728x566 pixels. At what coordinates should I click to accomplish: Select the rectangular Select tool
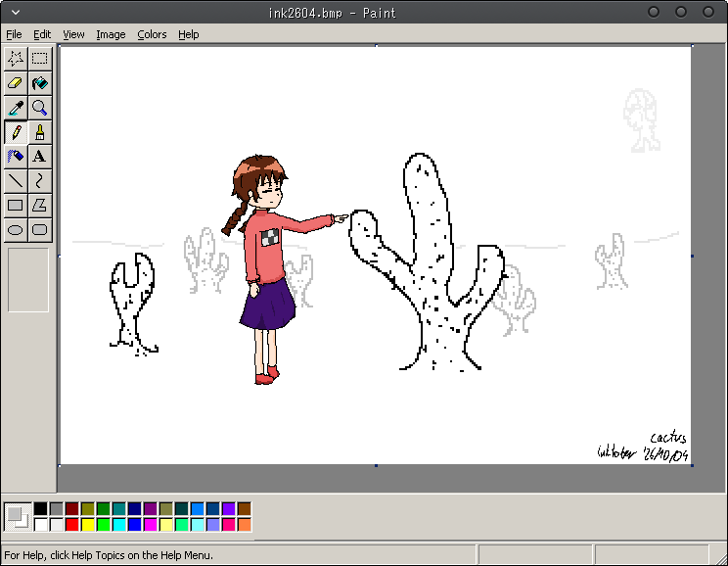point(40,59)
